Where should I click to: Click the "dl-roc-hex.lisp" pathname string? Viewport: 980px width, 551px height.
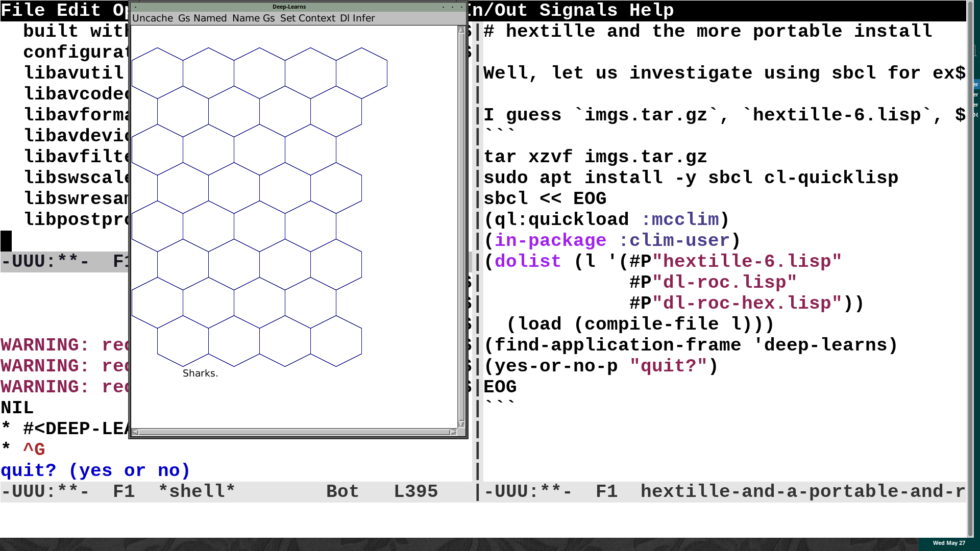tap(747, 303)
